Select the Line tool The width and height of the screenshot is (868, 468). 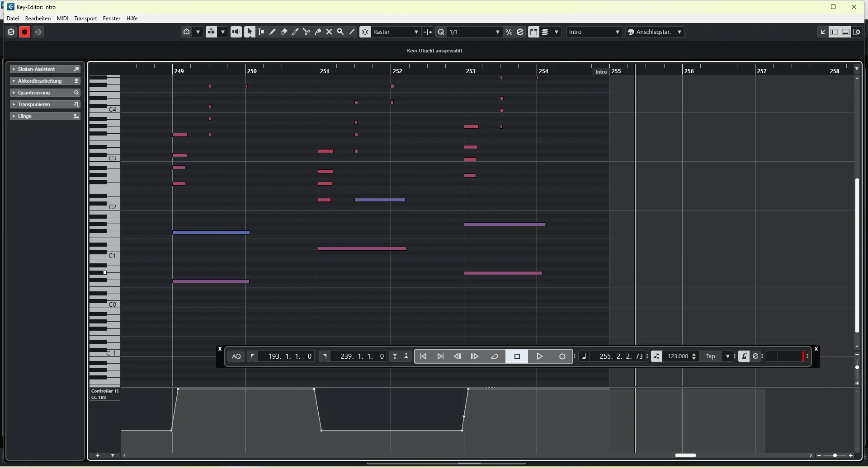[x=352, y=32]
